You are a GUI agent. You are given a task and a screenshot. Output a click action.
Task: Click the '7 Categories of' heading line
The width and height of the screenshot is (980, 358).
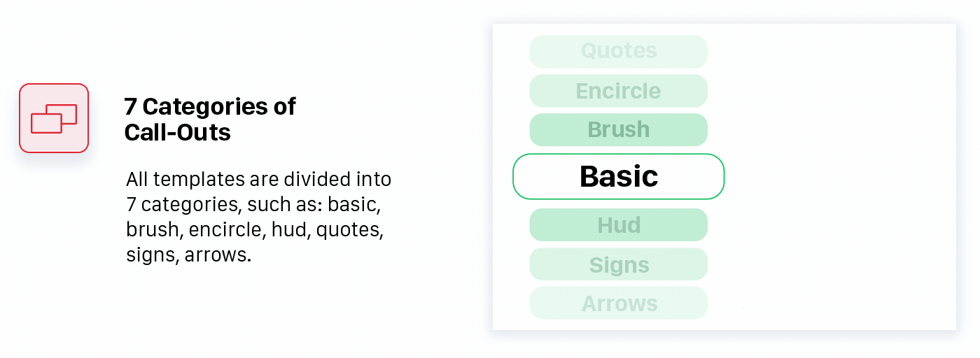pos(210,106)
